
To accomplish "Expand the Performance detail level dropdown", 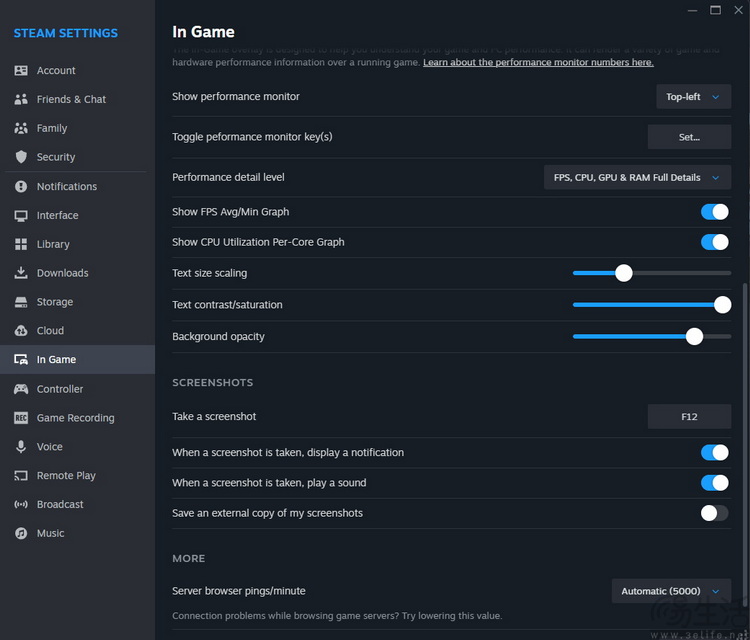I will click(637, 177).
